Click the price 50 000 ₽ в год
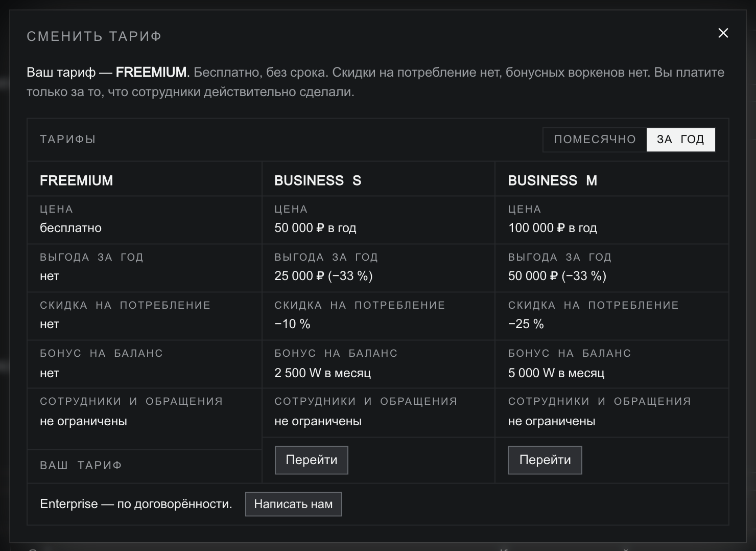The image size is (756, 551). [x=315, y=228]
